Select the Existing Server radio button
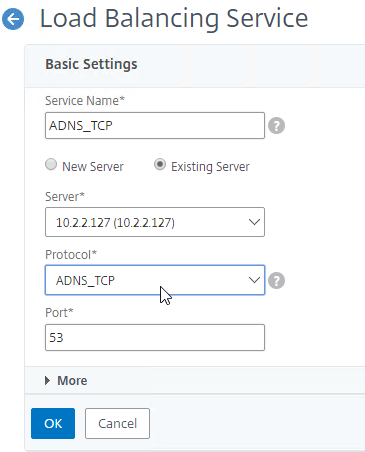Viewport: 365px width, 452px height. point(160,164)
